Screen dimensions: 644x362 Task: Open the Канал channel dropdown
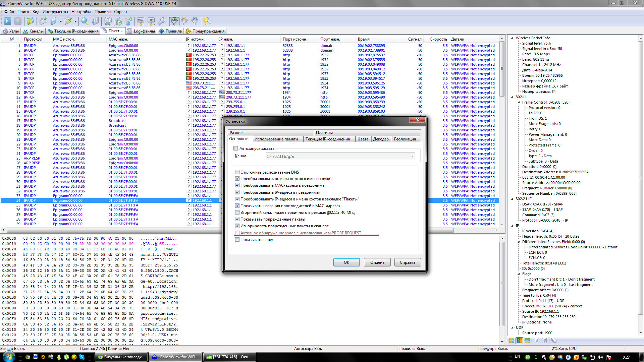[412, 157]
